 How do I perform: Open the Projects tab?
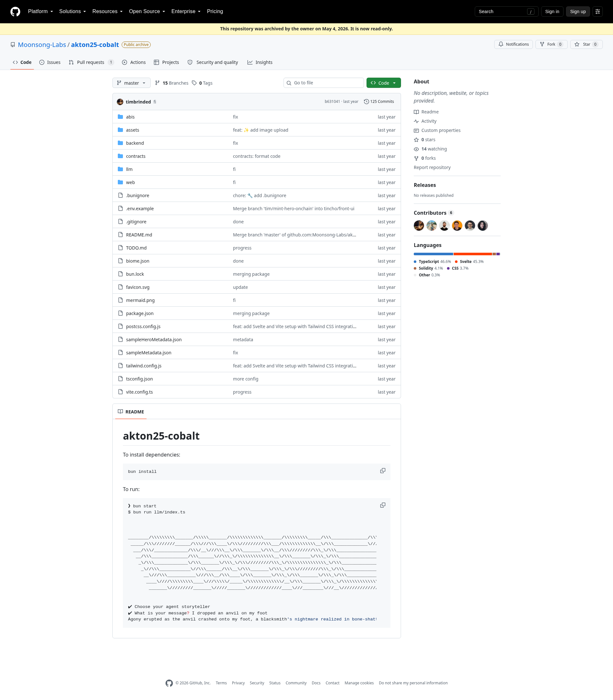(x=167, y=62)
